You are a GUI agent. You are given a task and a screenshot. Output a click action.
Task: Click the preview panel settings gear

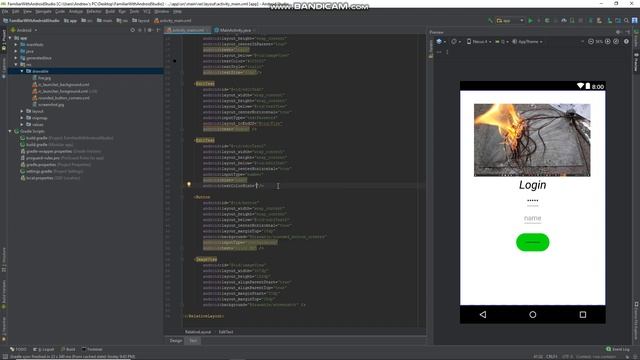619,32
